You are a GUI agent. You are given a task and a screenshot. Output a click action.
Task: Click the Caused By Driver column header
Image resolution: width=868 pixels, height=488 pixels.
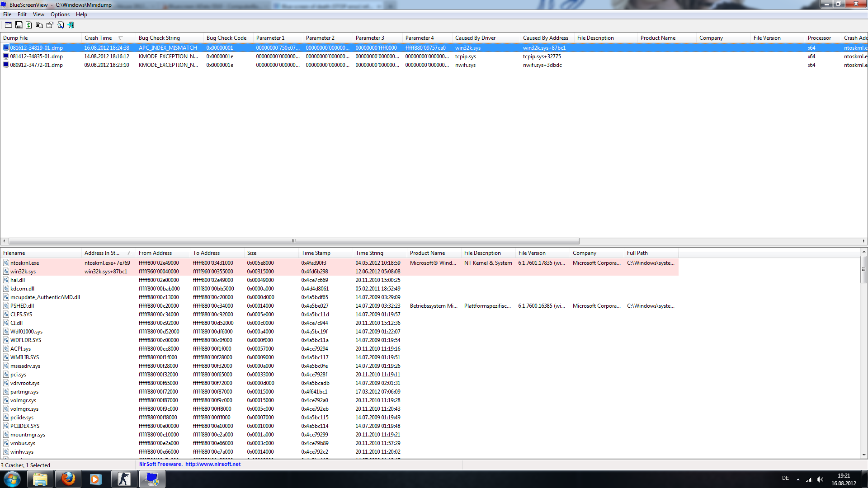475,38
